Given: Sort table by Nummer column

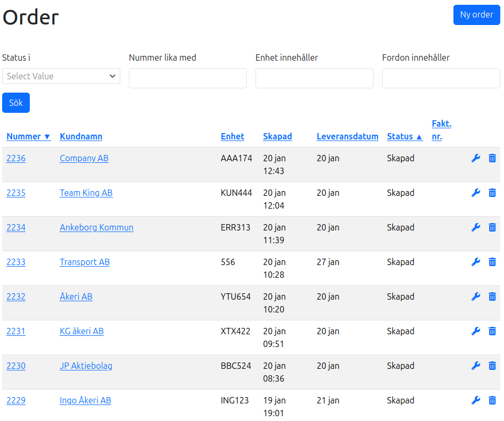Looking at the screenshot, I should pyautogui.click(x=28, y=136).
